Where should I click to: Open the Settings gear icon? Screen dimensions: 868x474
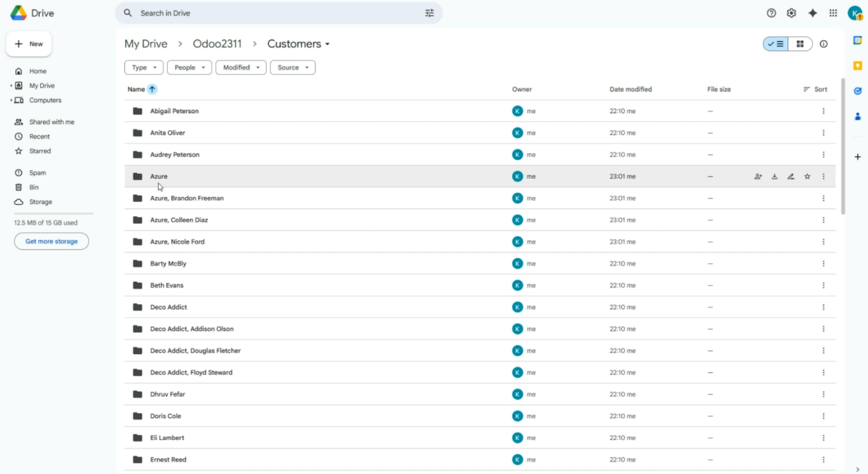(791, 13)
